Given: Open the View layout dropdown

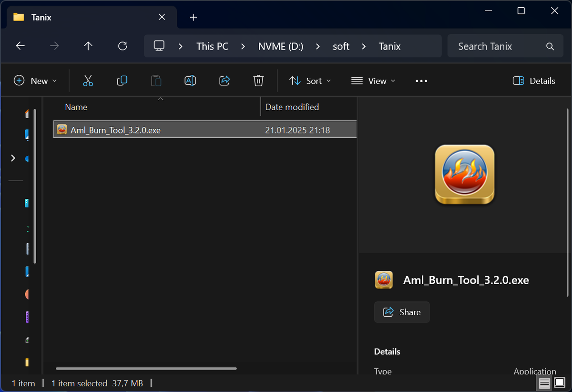Looking at the screenshot, I should coord(373,81).
